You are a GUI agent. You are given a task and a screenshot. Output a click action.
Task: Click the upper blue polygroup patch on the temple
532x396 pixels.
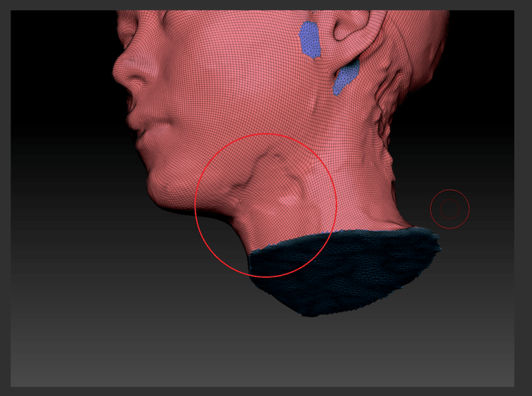pos(310,40)
